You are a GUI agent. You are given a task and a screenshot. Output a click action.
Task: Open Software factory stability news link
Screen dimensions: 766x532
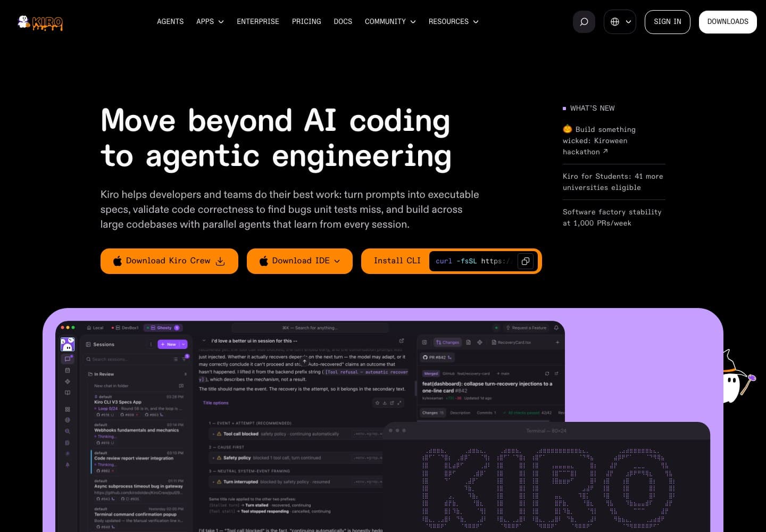612,218
